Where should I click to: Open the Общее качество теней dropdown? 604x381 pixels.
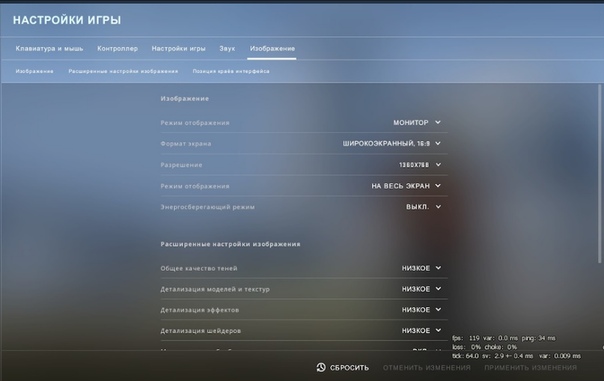[421, 268]
